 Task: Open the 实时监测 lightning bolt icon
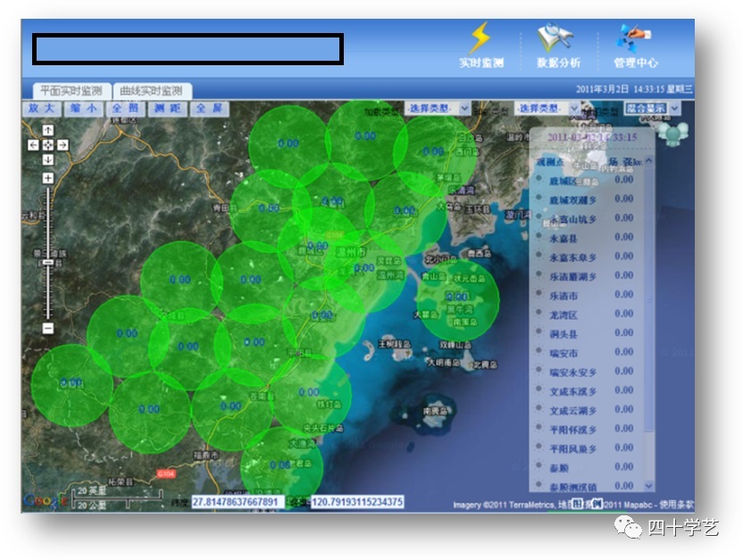click(x=480, y=38)
